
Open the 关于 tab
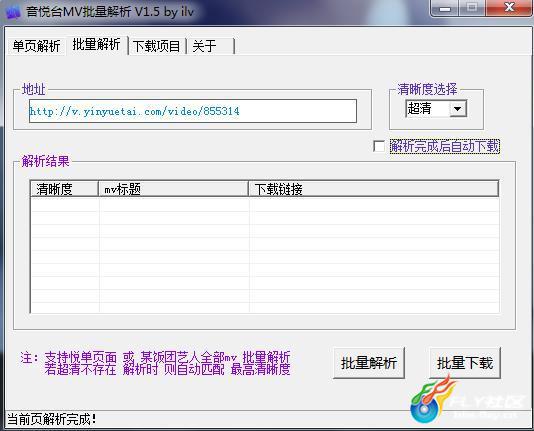[211, 46]
